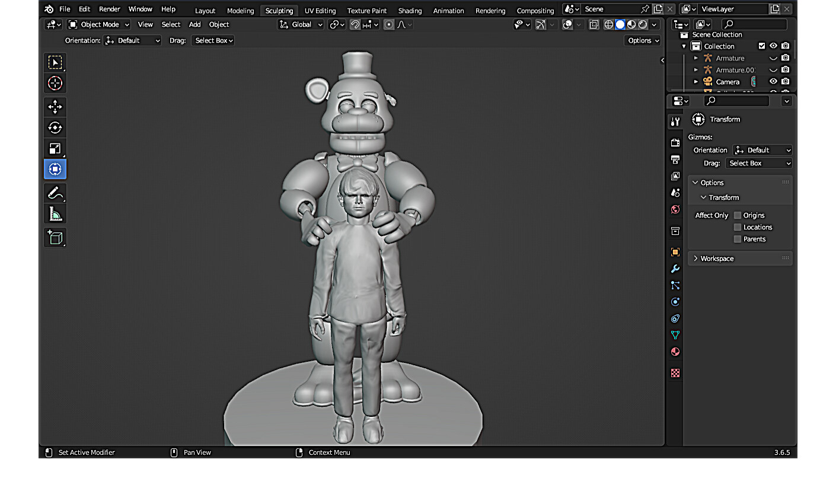Switch to Wireframe viewport shading
Viewport: 836px width, 504px height.
[609, 24]
